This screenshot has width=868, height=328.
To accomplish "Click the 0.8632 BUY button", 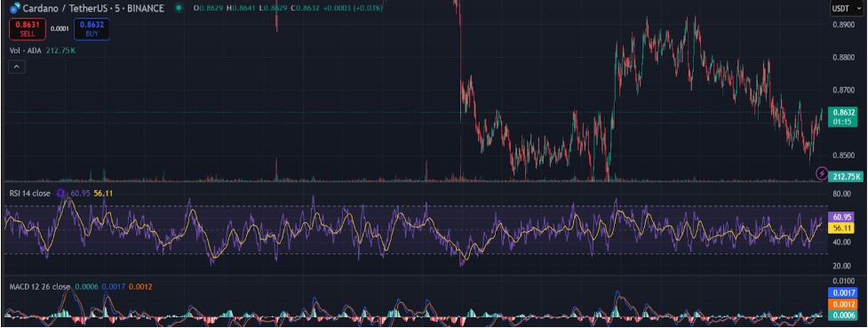I will (x=92, y=28).
